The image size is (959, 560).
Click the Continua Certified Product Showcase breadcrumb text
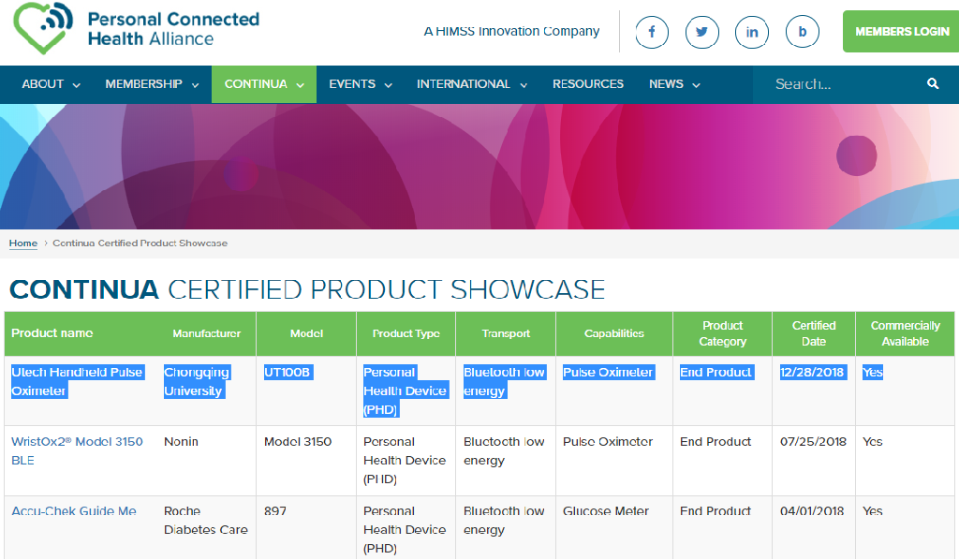click(140, 243)
